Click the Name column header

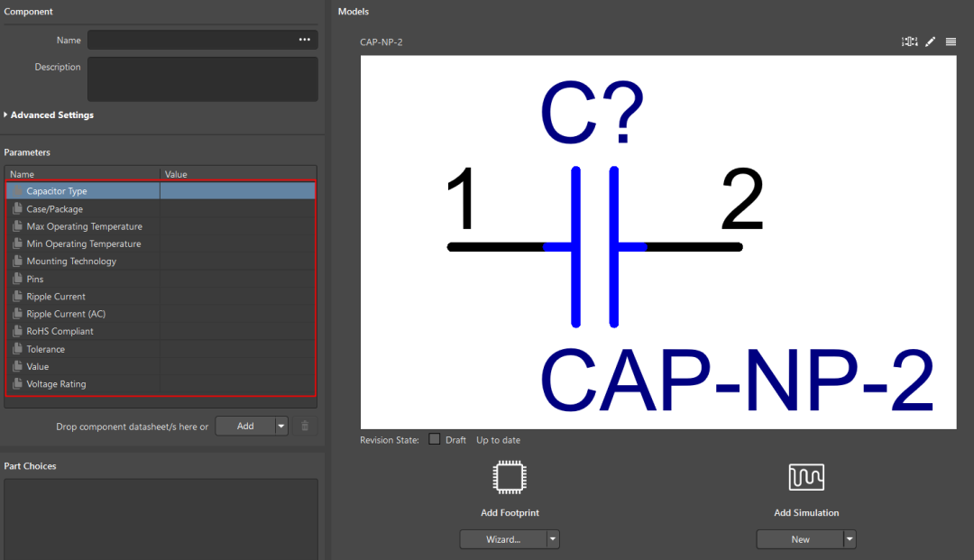click(x=83, y=174)
